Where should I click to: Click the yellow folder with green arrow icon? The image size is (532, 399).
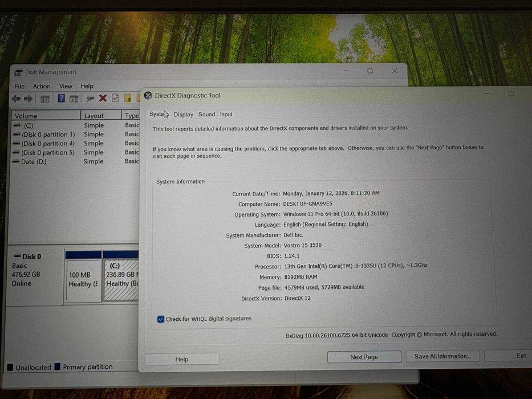tap(128, 99)
